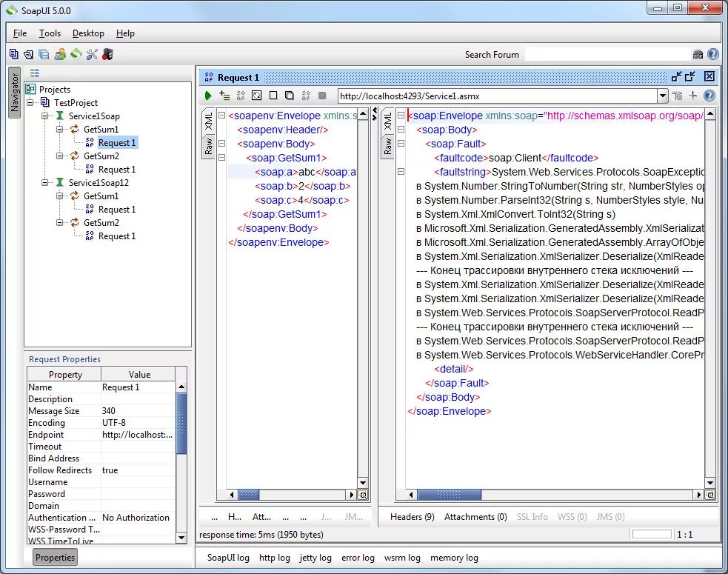Open SoapUI Preferences via the wrench icon
This screenshot has width=728, height=574.
coord(93,54)
